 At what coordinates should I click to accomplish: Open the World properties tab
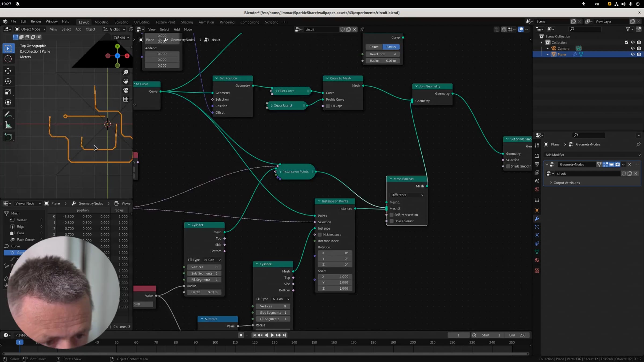[537, 189]
